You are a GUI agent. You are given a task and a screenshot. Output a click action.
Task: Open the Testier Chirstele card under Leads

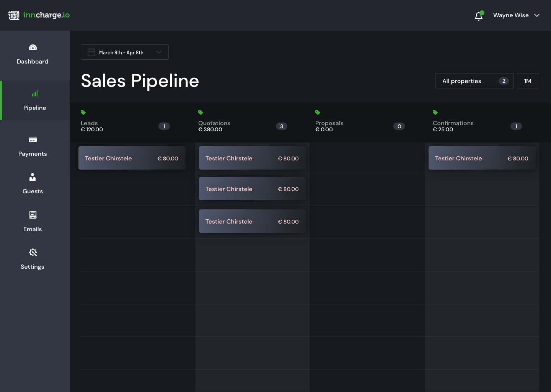(132, 158)
